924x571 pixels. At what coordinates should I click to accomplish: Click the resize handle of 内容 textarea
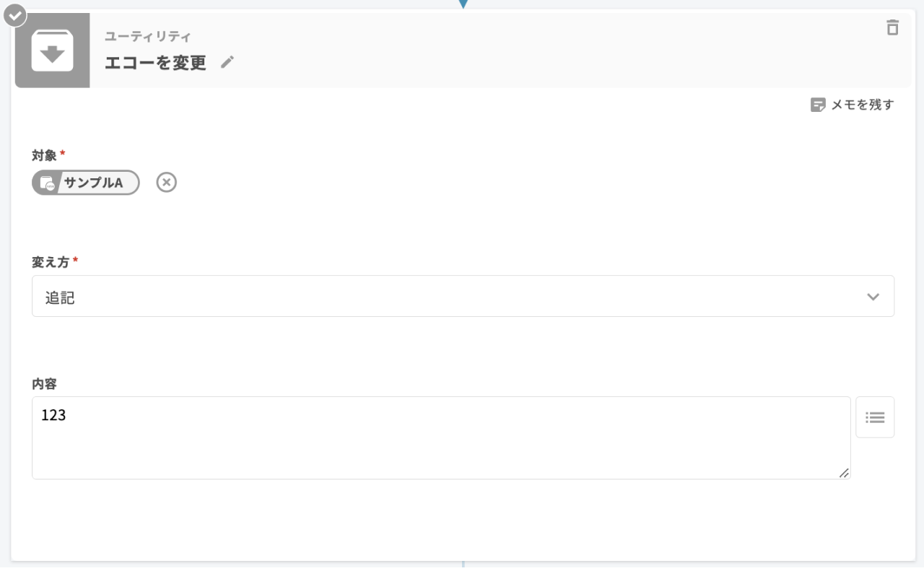tap(844, 472)
